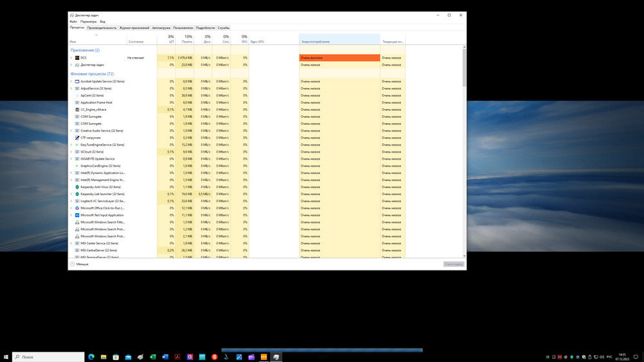
Task: Expand Logitech VC ServiceLayer row
Action: coord(71,201)
